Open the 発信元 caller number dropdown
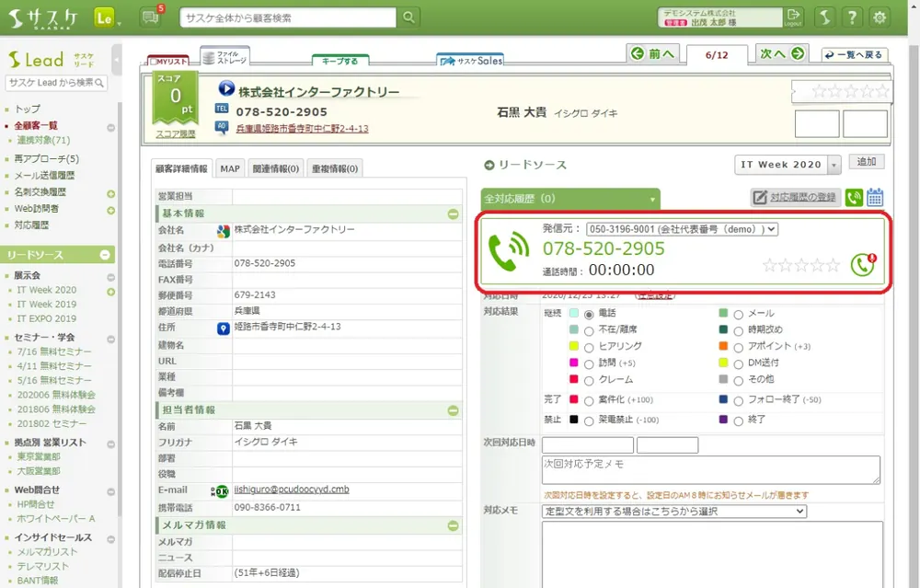This screenshot has width=920, height=588. pos(682,229)
